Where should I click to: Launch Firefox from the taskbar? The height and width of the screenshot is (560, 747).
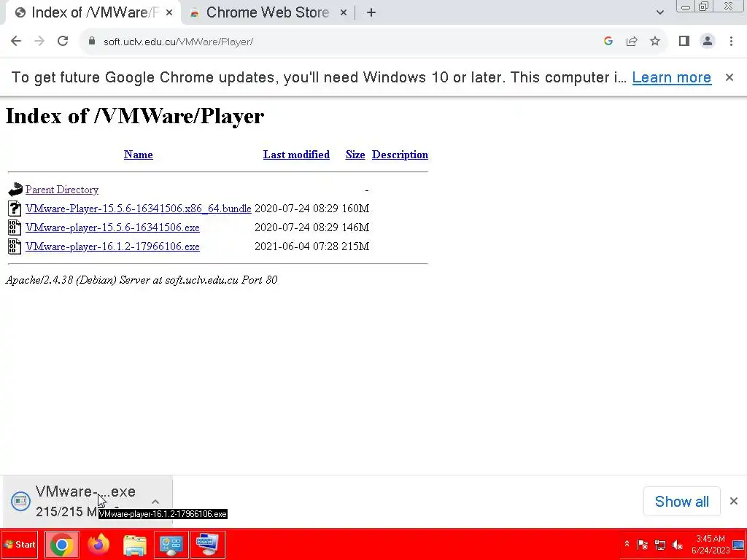pyautogui.click(x=98, y=544)
